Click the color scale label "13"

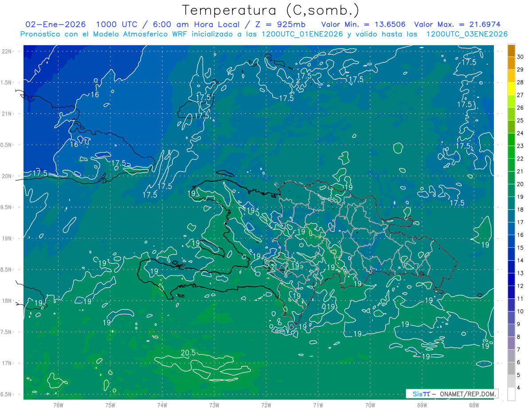pyautogui.click(x=520, y=273)
